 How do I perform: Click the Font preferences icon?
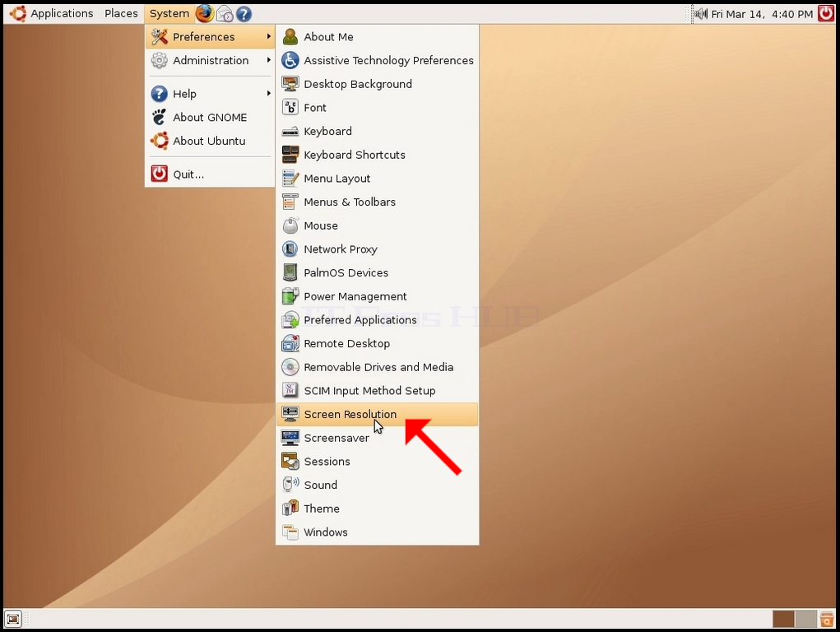click(x=290, y=108)
